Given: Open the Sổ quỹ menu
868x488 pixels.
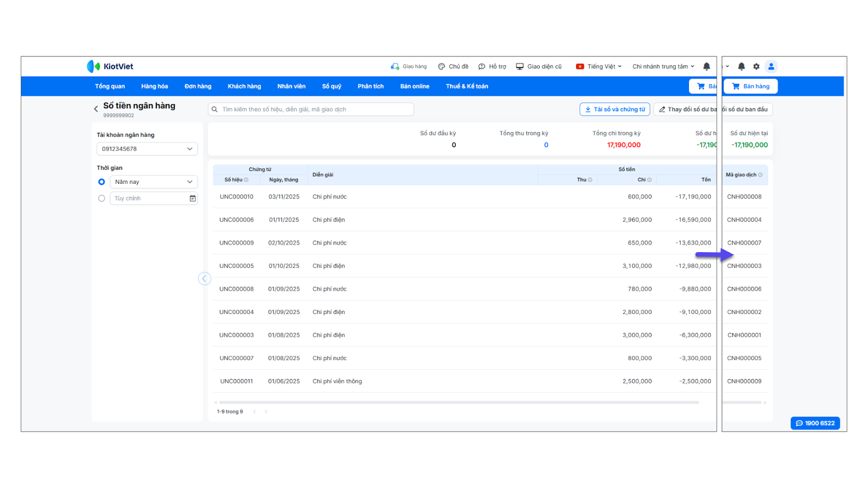Looking at the screenshot, I should [331, 86].
